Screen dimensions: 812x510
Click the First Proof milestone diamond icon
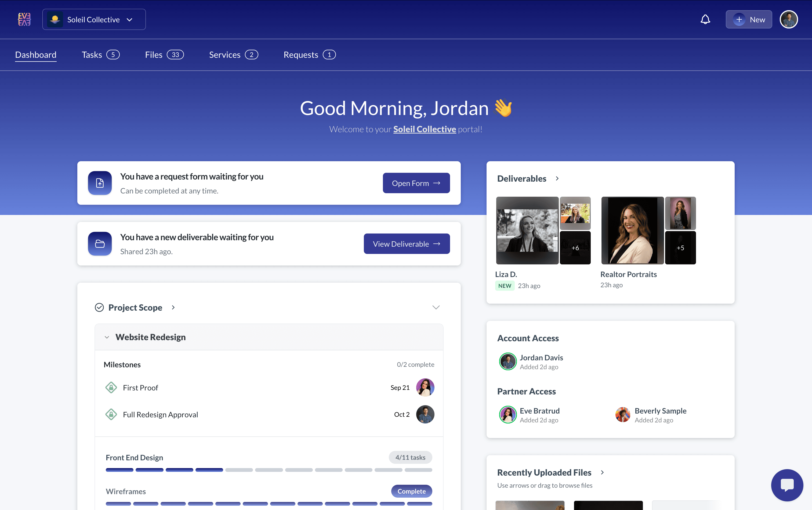pyautogui.click(x=111, y=387)
